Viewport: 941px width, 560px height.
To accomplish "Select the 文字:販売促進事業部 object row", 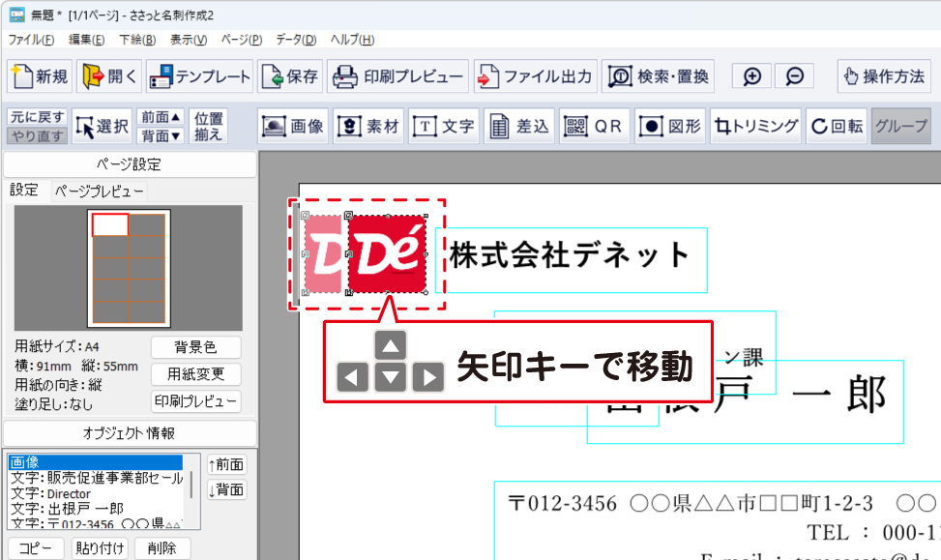I will (x=97, y=478).
